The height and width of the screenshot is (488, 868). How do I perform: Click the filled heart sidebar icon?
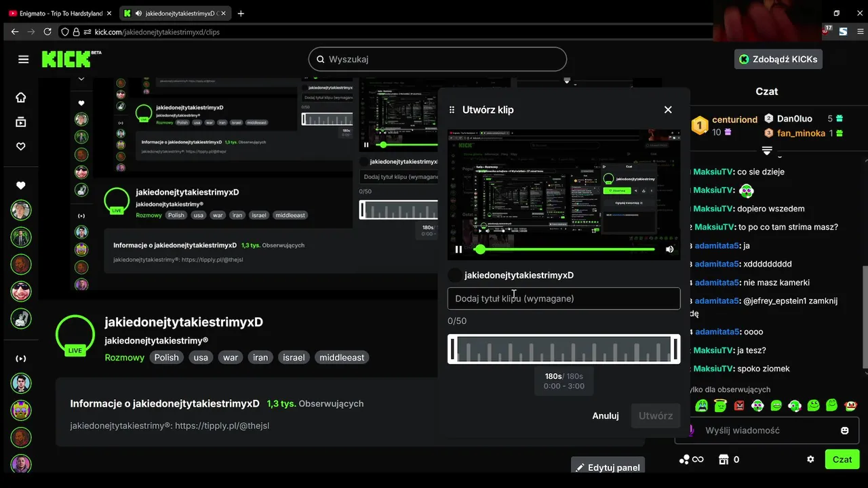click(21, 186)
